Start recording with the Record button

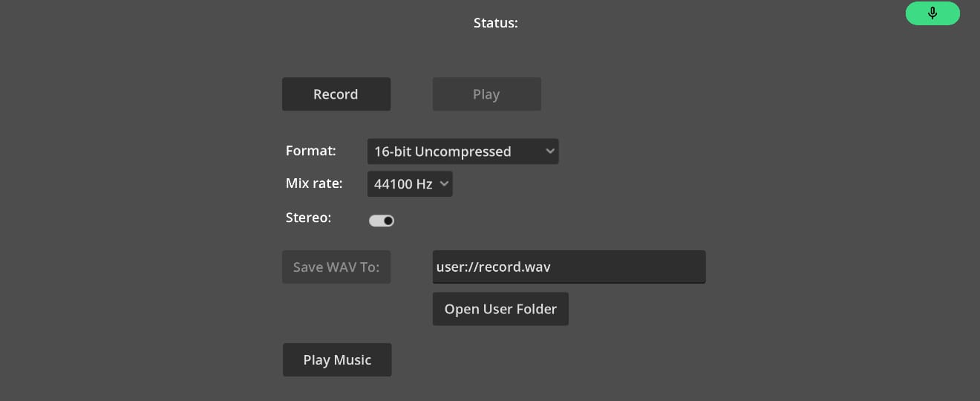[x=336, y=94]
